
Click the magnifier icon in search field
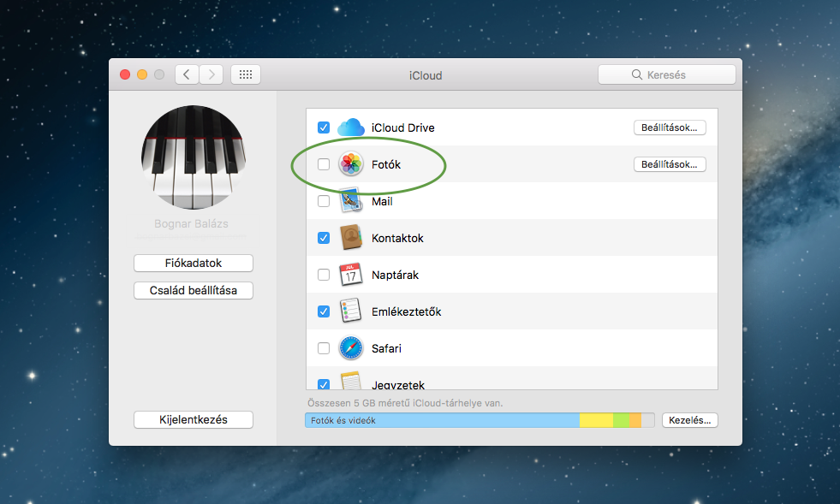(636, 74)
